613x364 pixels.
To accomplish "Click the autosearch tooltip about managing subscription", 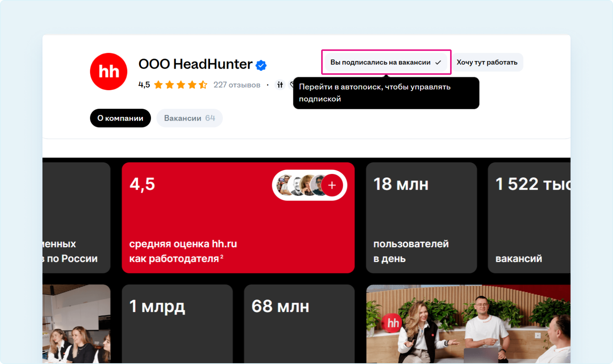I will 386,93.
